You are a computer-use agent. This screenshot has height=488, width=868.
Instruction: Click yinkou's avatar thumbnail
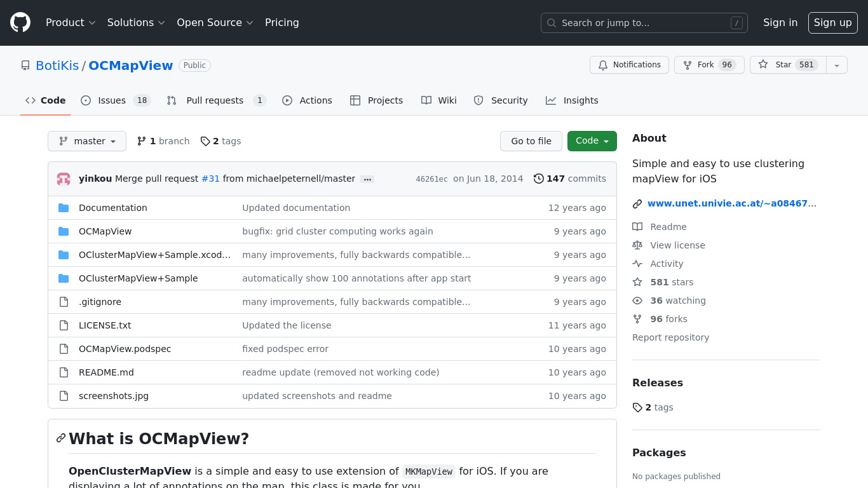coord(64,179)
